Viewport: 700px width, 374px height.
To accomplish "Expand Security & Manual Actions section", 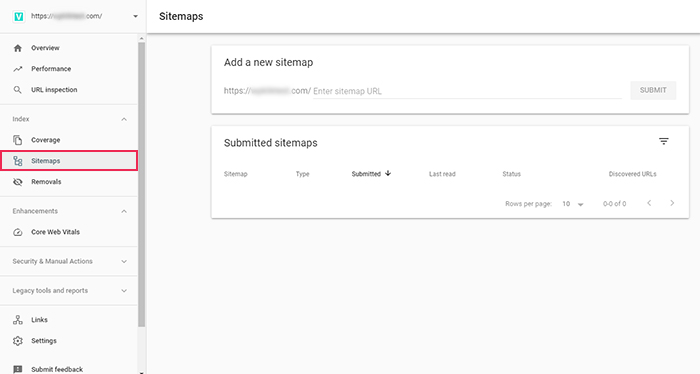I will (x=124, y=262).
